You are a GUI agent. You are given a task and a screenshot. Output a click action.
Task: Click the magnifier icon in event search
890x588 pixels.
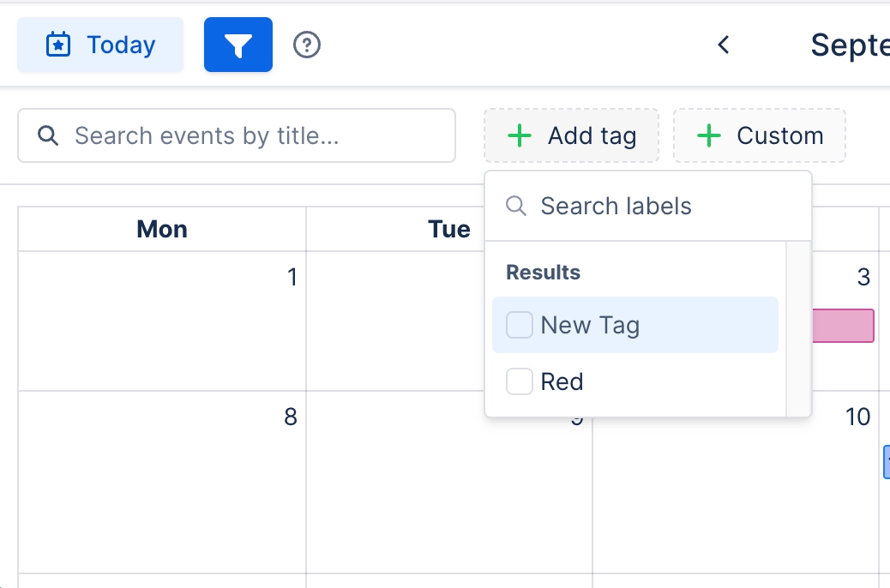click(48, 135)
